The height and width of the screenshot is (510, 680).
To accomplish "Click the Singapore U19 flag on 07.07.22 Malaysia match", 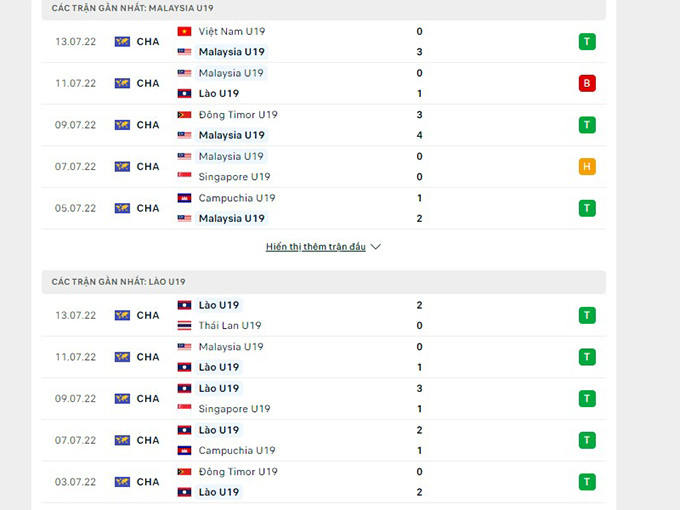I will (x=184, y=177).
